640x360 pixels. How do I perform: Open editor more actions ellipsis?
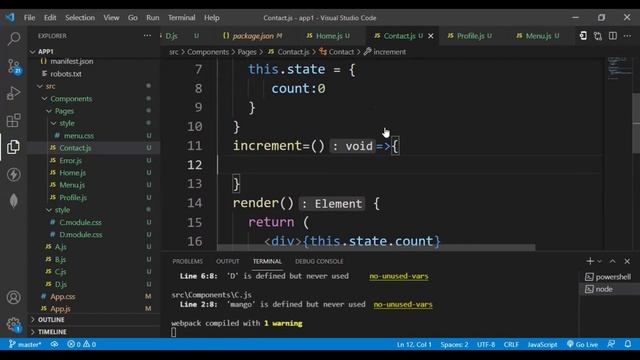tap(627, 36)
